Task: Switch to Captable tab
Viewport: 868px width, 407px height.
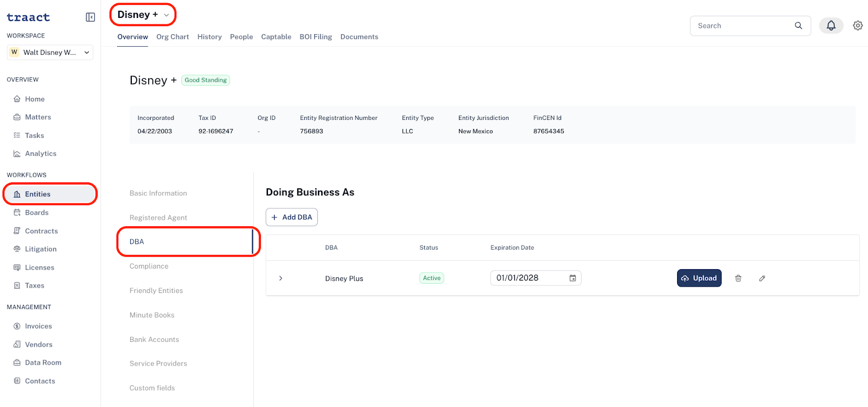Action: (x=276, y=37)
